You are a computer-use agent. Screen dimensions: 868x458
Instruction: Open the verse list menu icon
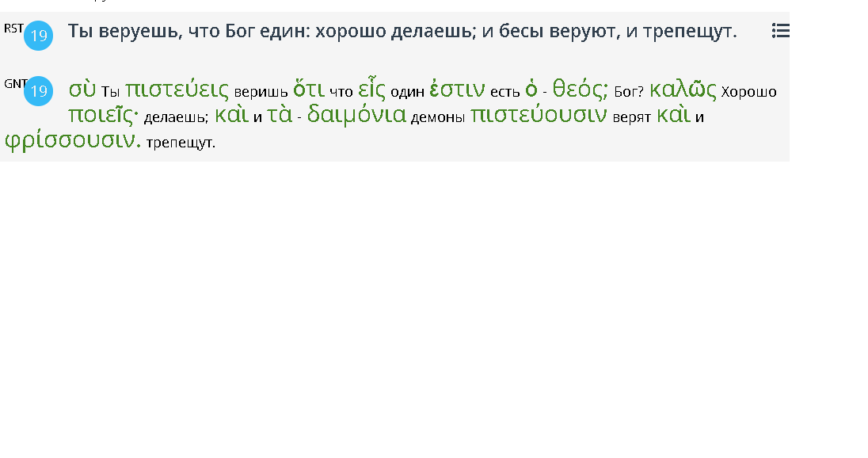[781, 30]
